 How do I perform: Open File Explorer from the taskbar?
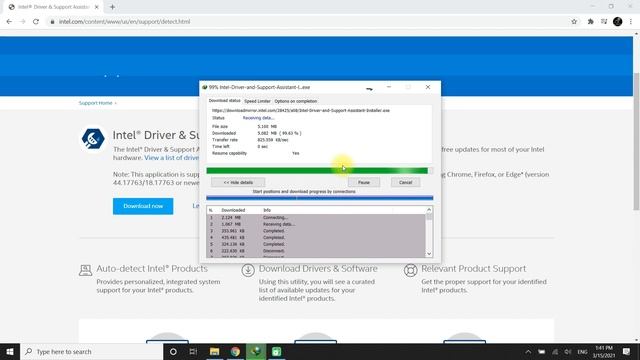pyautogui.click(x=214, y=351)
